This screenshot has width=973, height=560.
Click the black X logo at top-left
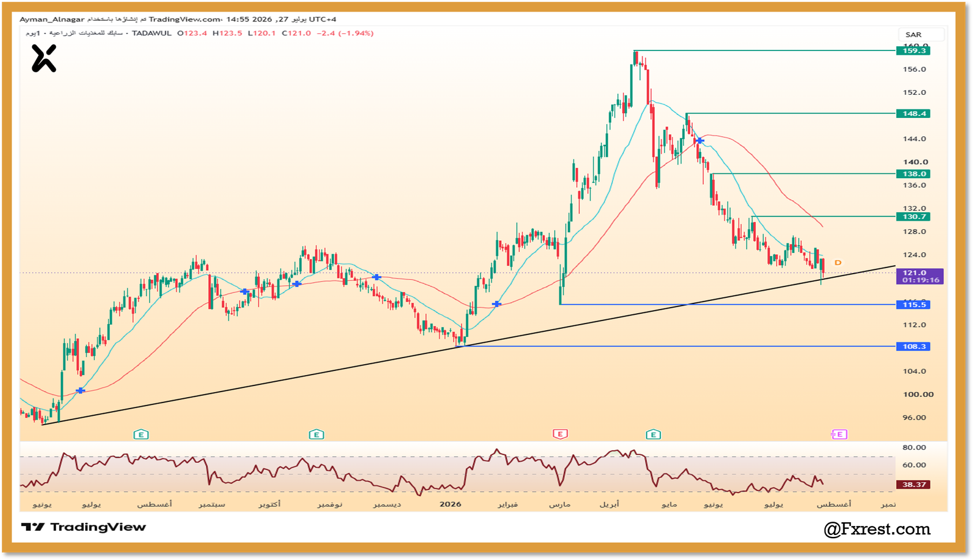point(44,58)
